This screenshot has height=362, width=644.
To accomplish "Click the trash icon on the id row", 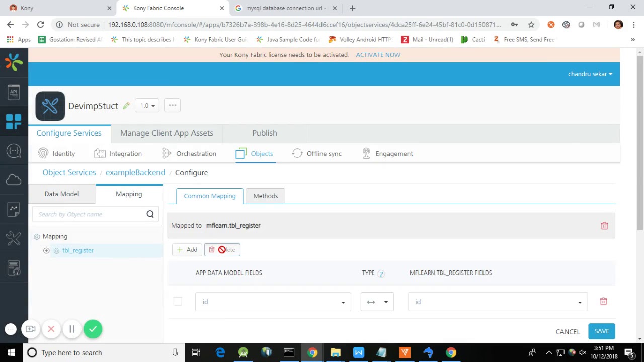I will click(603, 301).
